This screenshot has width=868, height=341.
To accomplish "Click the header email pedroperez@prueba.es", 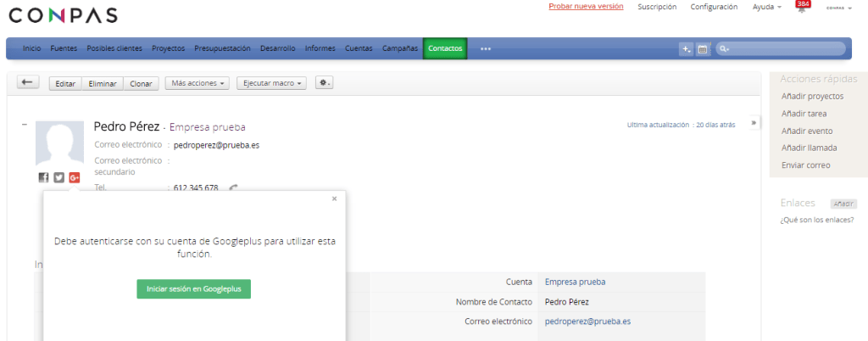I will [x=216, y=146].
